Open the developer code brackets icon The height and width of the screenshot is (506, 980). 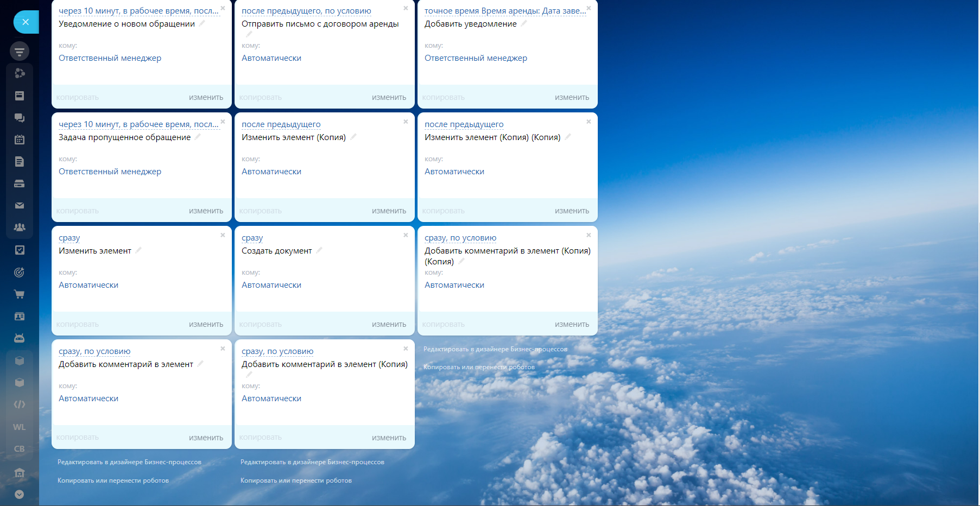[x=20, y=404]
